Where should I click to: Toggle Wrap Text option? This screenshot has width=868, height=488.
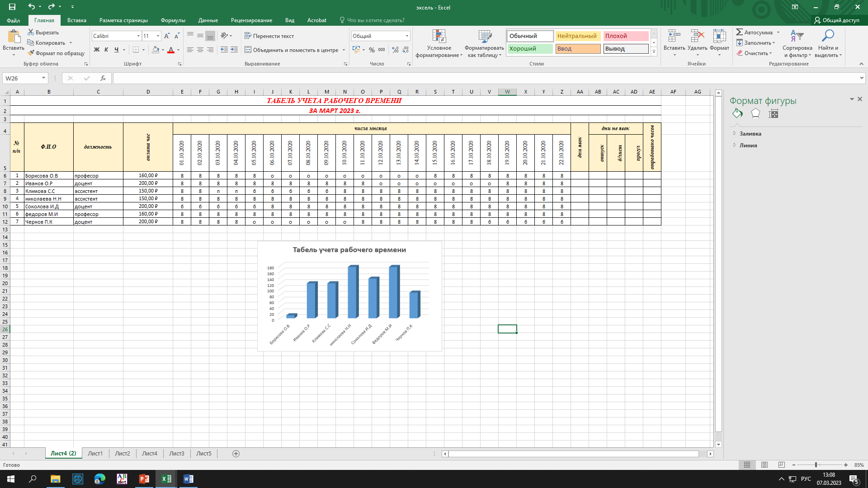[269, 36]
